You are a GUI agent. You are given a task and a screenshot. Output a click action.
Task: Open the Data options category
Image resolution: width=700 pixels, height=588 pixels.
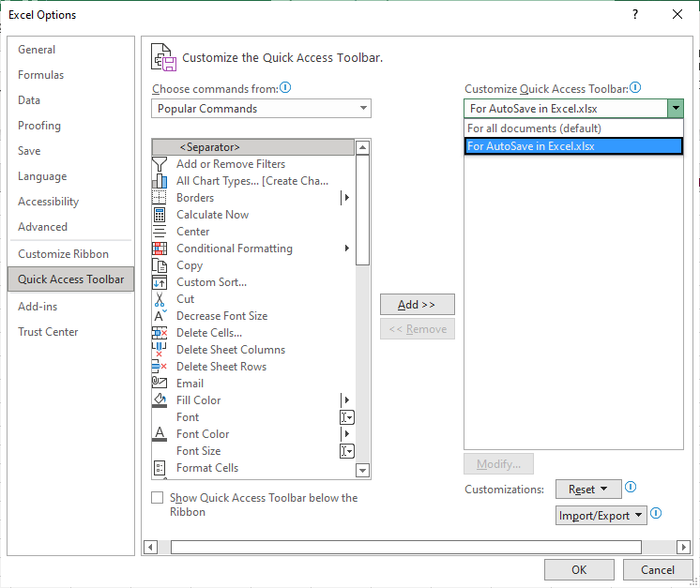[x=70, y=100]
